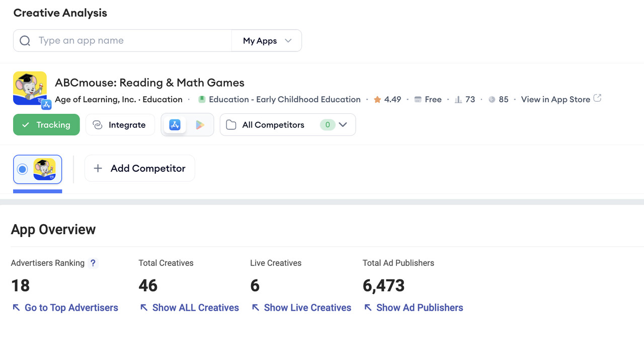Click the Advertisers Ranking help question mark

(93, 263)
